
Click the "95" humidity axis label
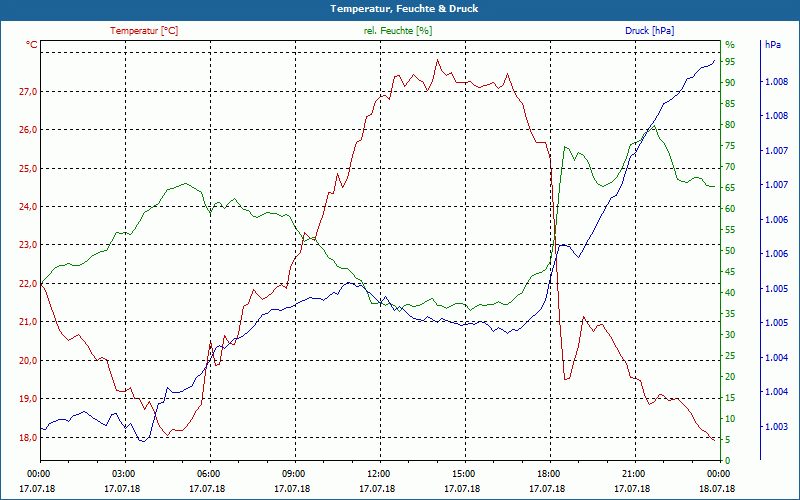tap(730, 62)
